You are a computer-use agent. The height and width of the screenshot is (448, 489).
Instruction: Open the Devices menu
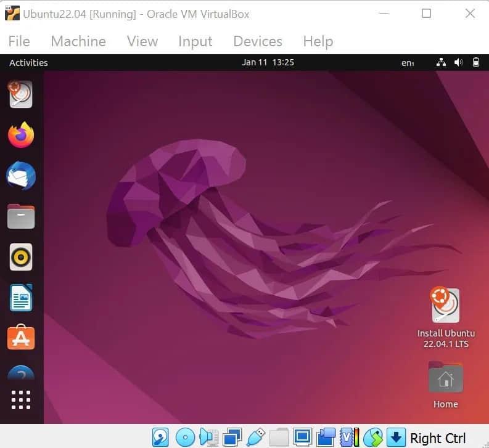tap(257, 41)
